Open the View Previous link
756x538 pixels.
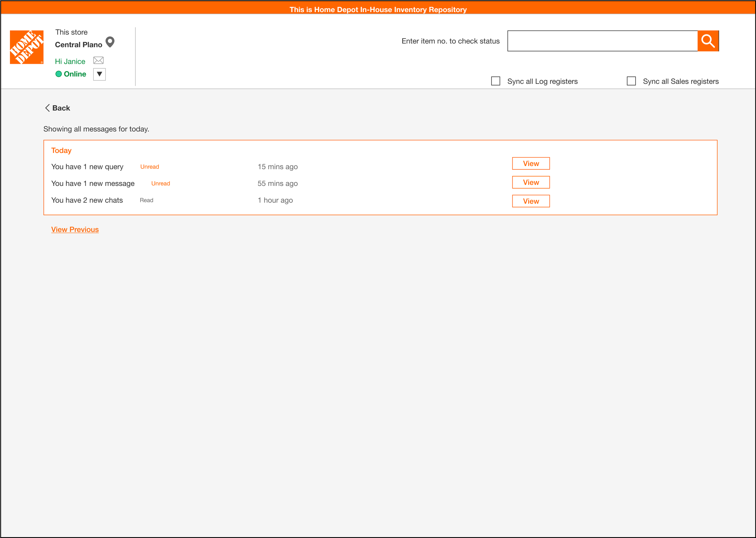(75, 230)
